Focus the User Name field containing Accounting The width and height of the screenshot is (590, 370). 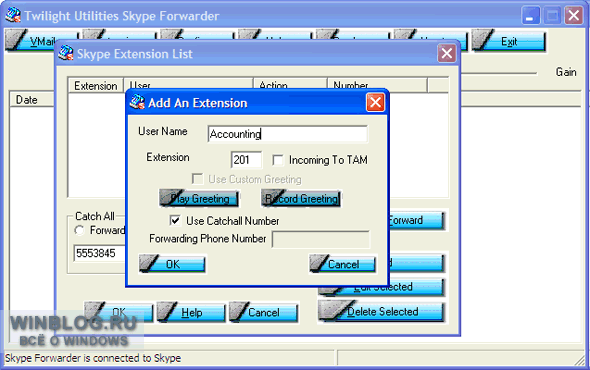click(x=287, y=134)
